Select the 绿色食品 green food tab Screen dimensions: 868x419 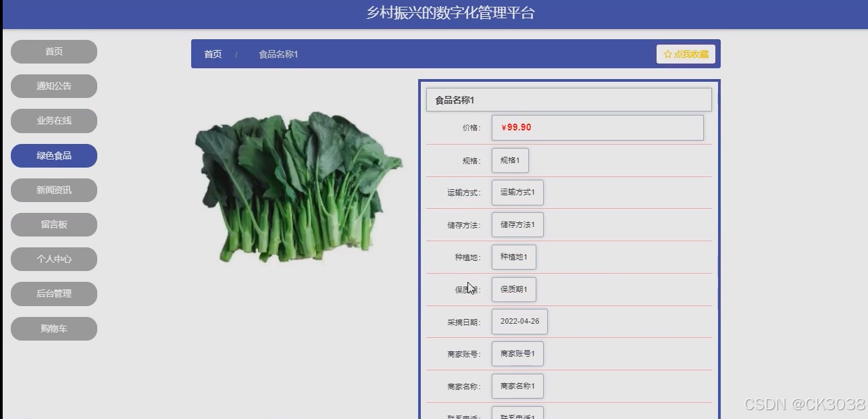click(53, 155)
